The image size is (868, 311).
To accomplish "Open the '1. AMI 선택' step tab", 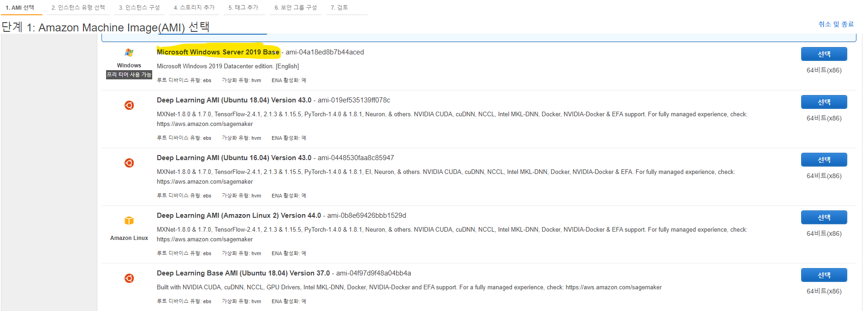I will [x=20, y=8].
